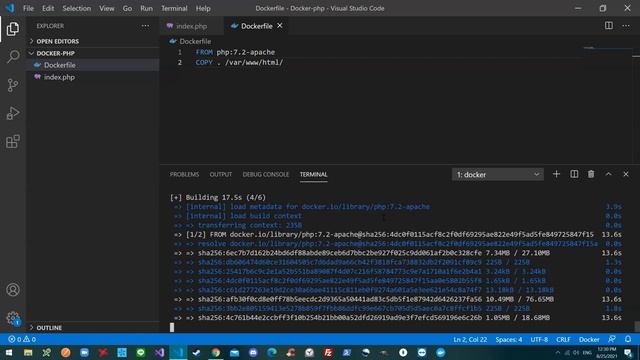Open FileZilla from the taskbar
The width and height of the screenshot is (640, 360).
coord(328,352)
